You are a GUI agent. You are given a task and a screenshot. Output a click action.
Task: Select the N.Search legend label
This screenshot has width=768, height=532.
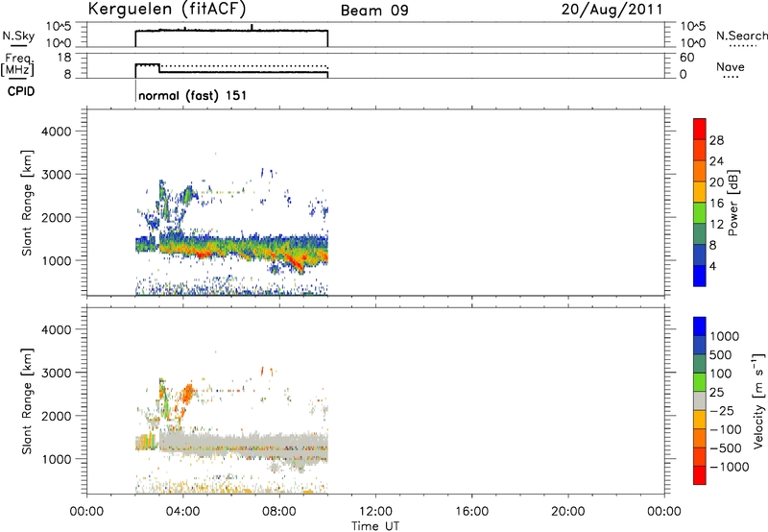[741, 36]
